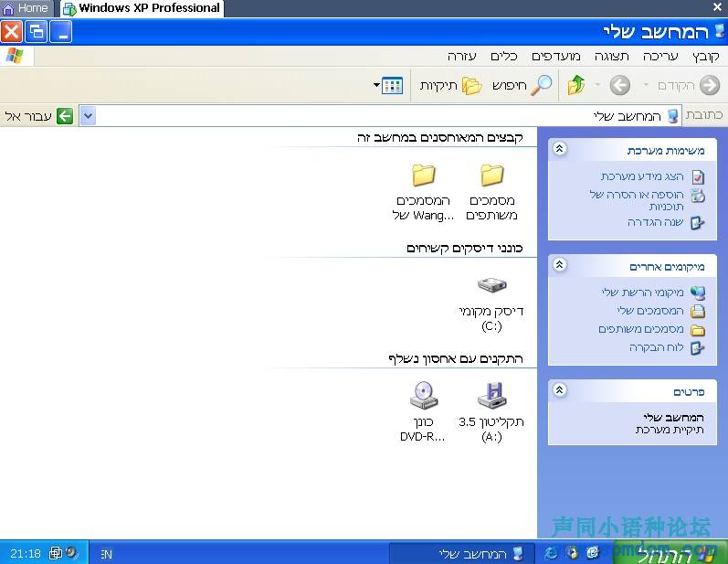Click the change setting icon
The height and width of the screenshot is (564, 728).
(x=698, y=223)
